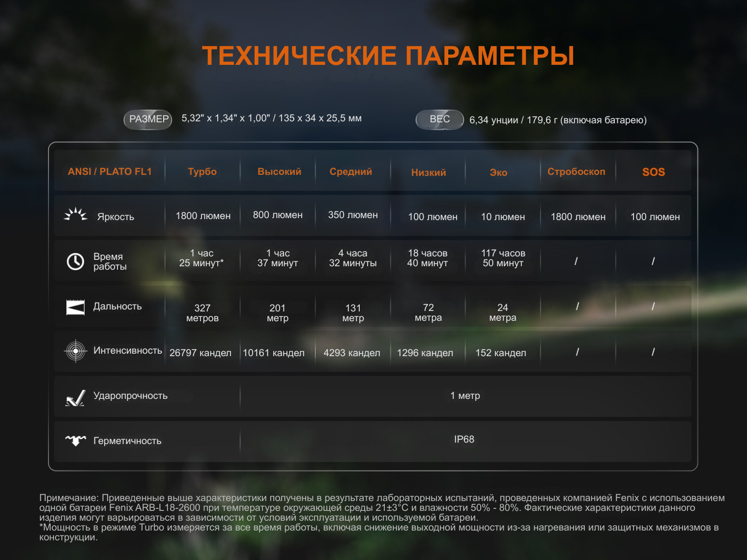Select the Средний column header
747x560 pixels.
click(350, 171)
